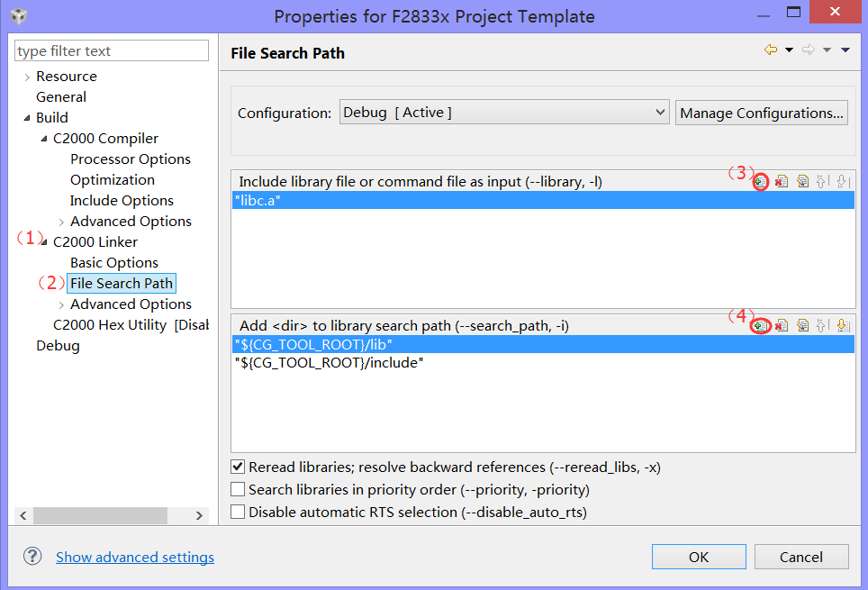Select Include Options in the tree

click(122, 201)
